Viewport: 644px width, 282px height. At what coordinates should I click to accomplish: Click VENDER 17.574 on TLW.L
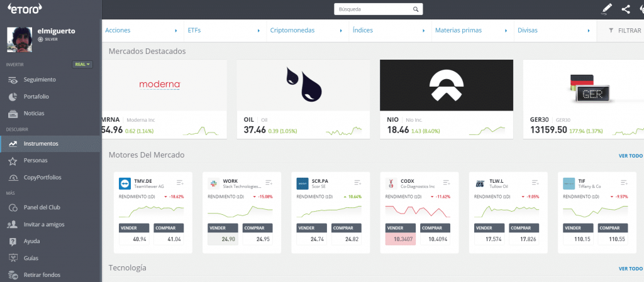click(x=489, y=234)
